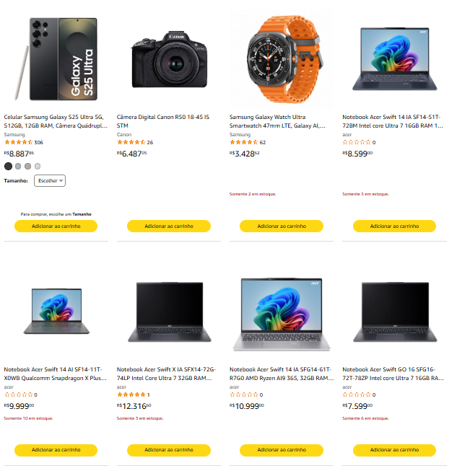This screenshot has height=476, width=457.
Task: Click the Galaxy Watch Ultra star rating
Action: pyautogui.click(x=243, y=142)
